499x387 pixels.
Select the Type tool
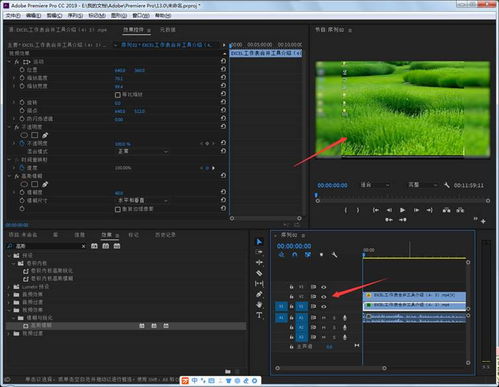(x=259, y=315)
